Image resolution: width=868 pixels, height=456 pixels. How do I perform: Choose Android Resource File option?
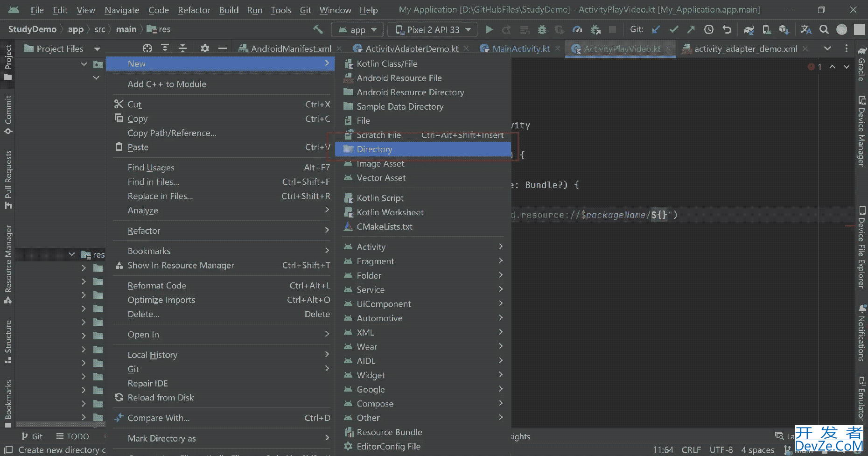coord(424,78)
